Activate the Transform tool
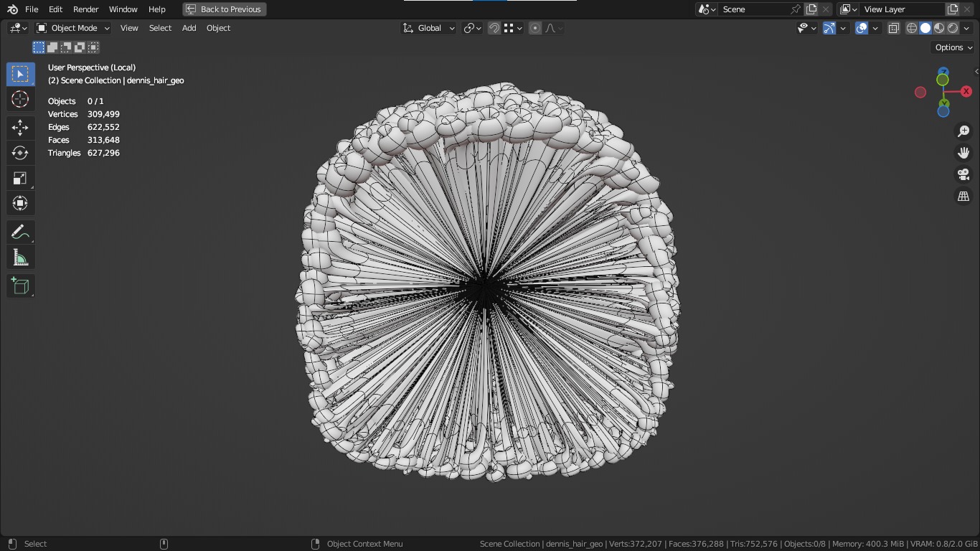This screenshot has width=980, height=551. pyautogui.click(x=20, y=203)
